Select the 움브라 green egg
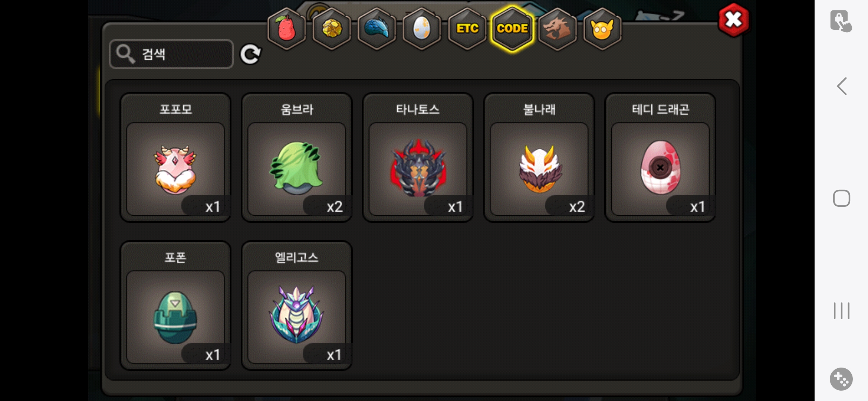This screenshot has height=401, width=868. (297, 157)
